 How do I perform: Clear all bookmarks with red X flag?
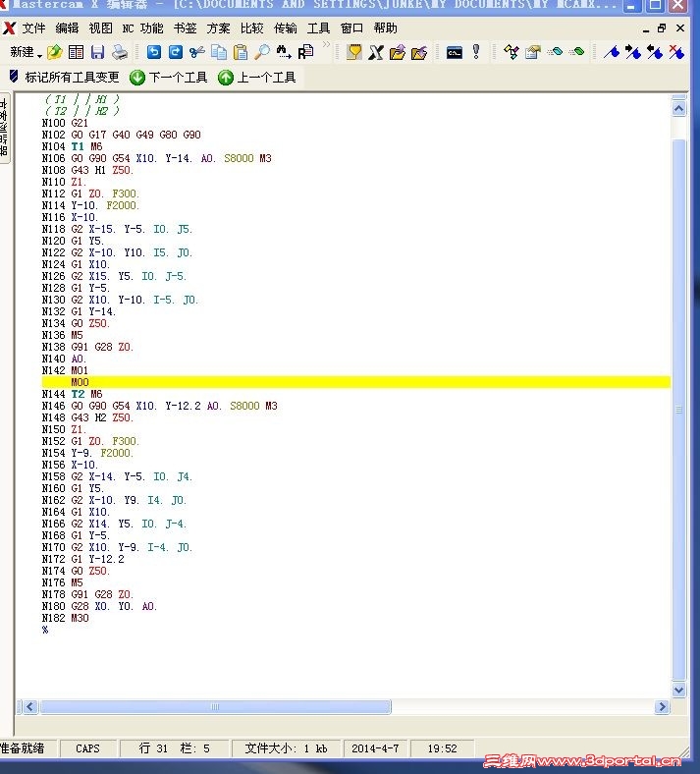click(676, 52)
